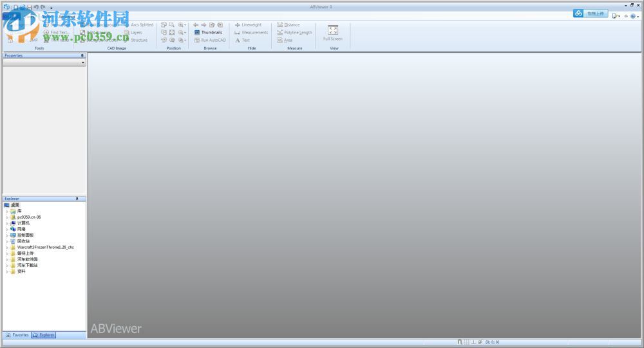Select the 河东下载站 folder
The image size is (644, 348).
(x=27, y=265)
